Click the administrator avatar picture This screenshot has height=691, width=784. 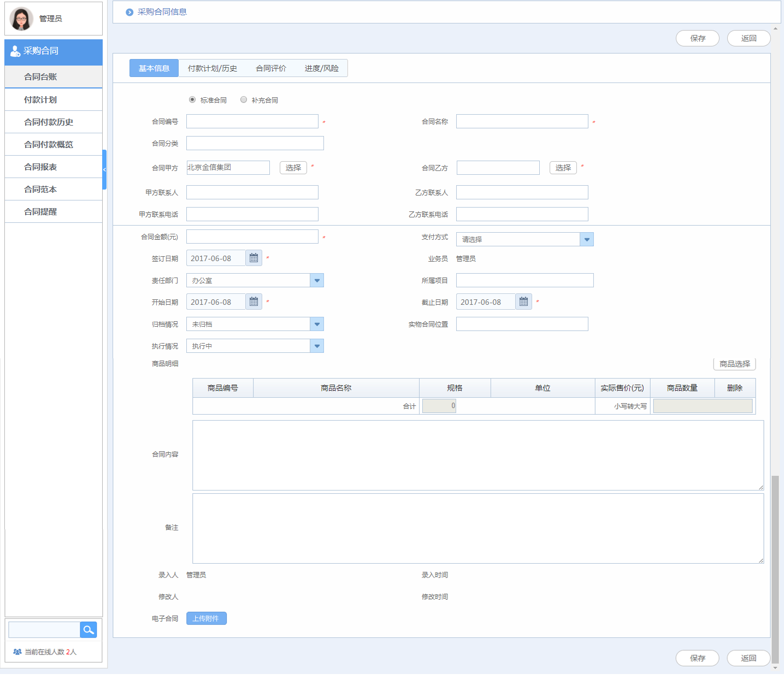coord(21,19)
